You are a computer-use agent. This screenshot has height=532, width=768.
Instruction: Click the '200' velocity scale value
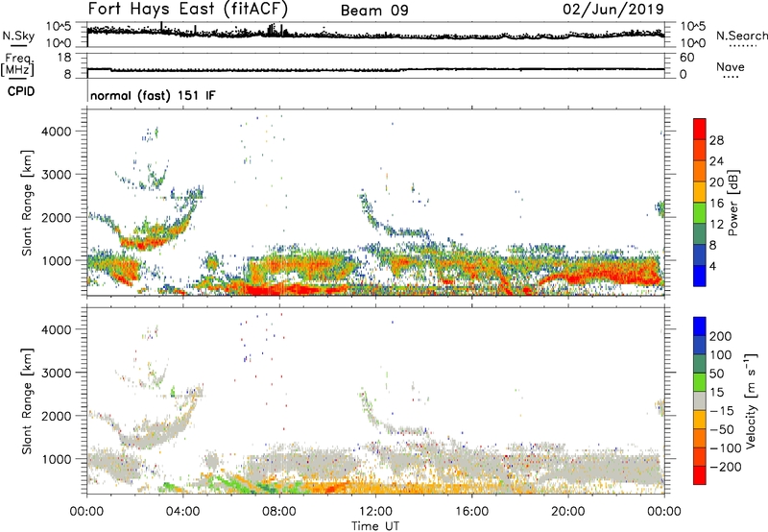721,336
